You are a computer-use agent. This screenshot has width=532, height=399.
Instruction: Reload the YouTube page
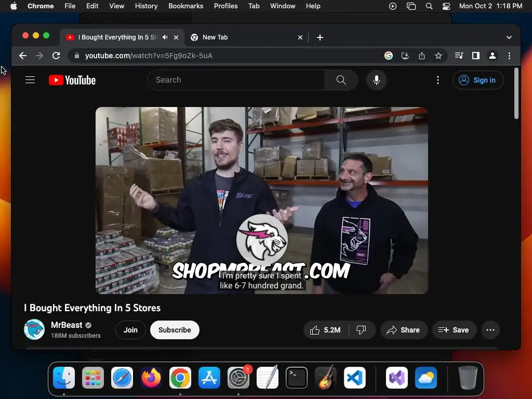[56, 56]
